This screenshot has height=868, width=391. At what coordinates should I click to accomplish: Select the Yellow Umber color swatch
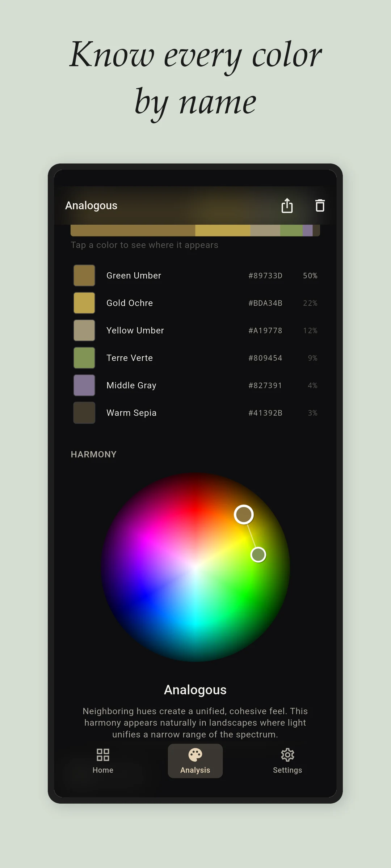(84, 331)
